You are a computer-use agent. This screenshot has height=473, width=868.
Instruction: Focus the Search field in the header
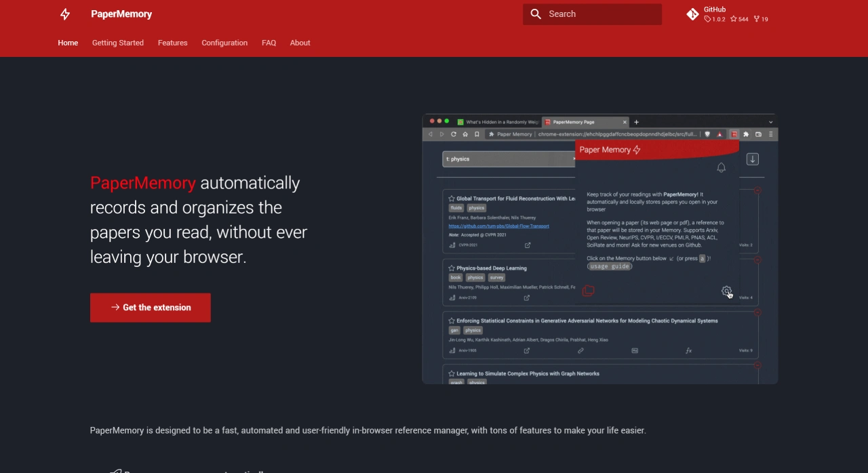point(592,14)
